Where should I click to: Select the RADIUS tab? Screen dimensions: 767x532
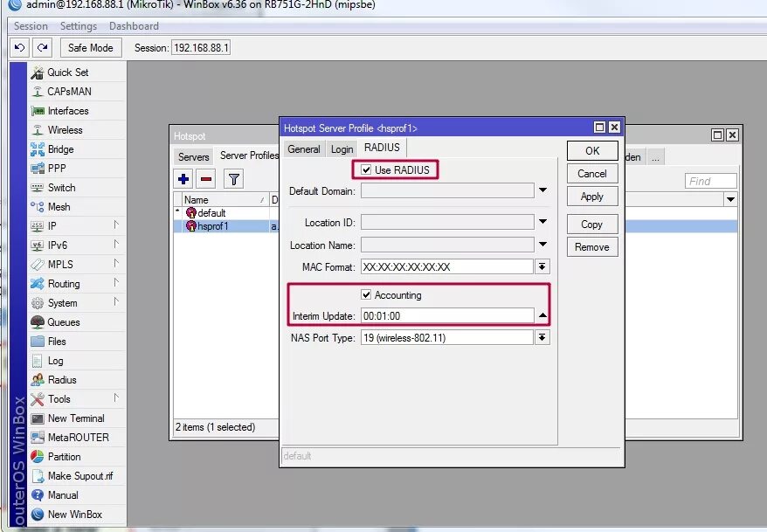point(382,148)
